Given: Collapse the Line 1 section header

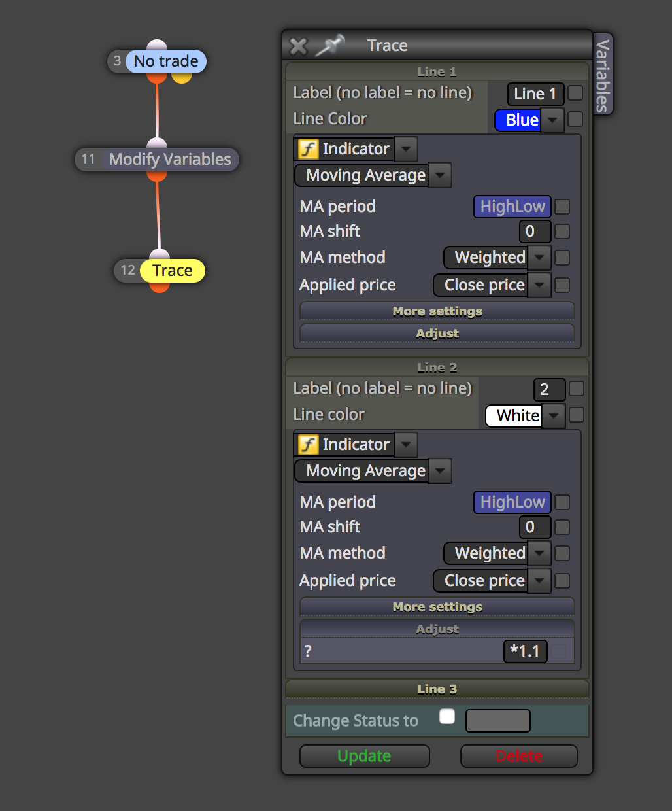Looking at the screenshot, I should [x=437, y=71].
